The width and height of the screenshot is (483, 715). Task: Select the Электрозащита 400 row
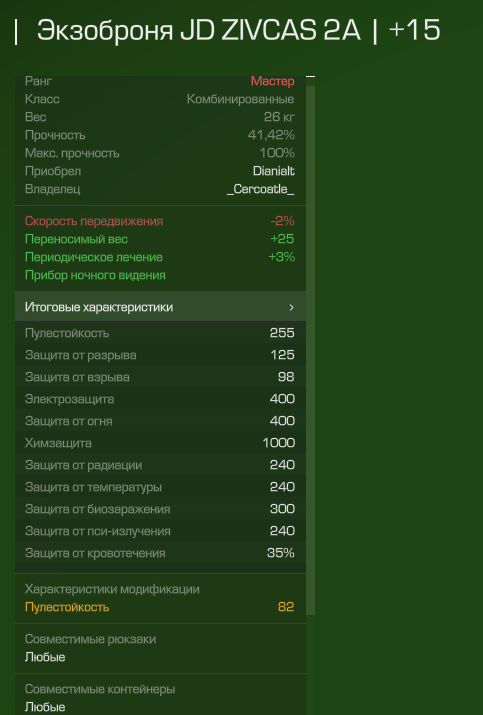160,399
